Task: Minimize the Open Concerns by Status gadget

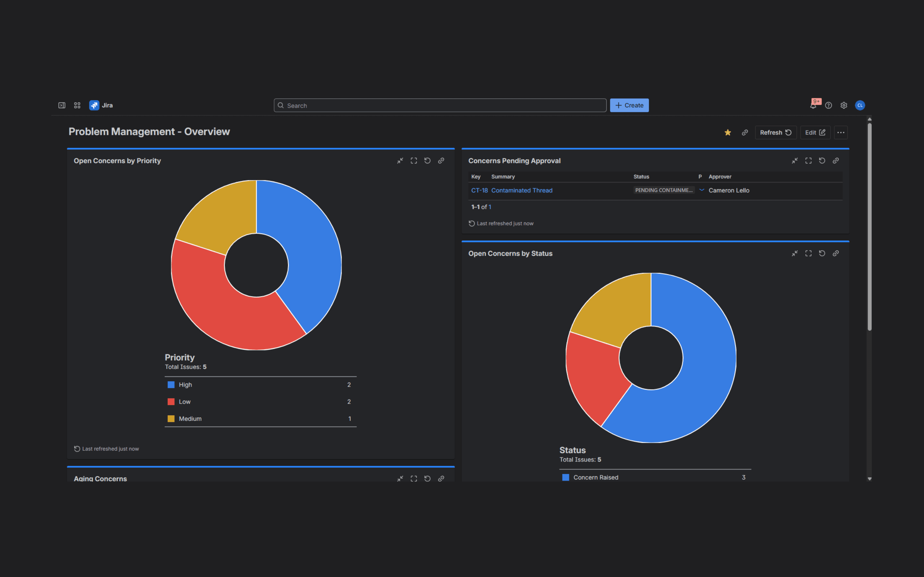Action: pos(795,253)
